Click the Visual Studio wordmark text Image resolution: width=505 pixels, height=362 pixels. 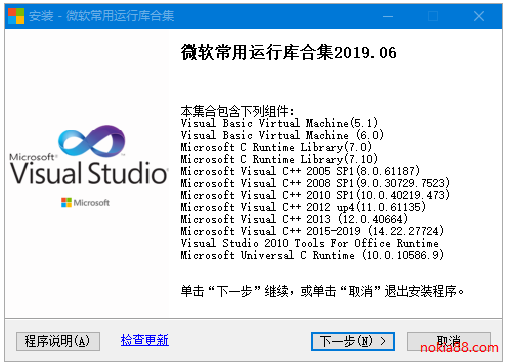tap(89, 173)
